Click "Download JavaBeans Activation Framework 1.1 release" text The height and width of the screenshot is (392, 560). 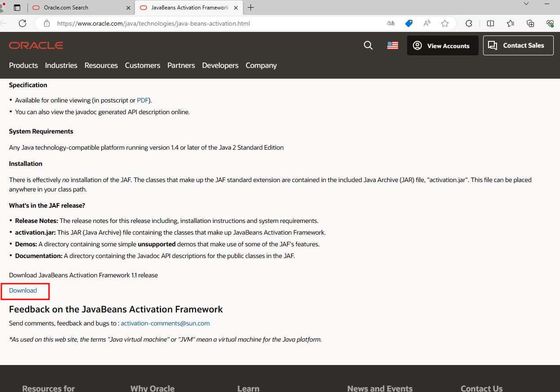tap(83, 275)
